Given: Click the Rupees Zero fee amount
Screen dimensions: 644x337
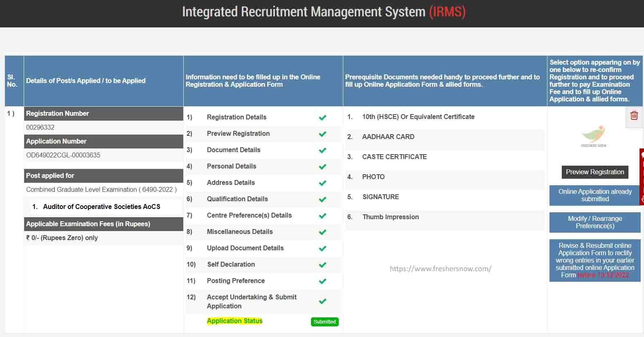Looking at the screenshot, I should (62, 238).
